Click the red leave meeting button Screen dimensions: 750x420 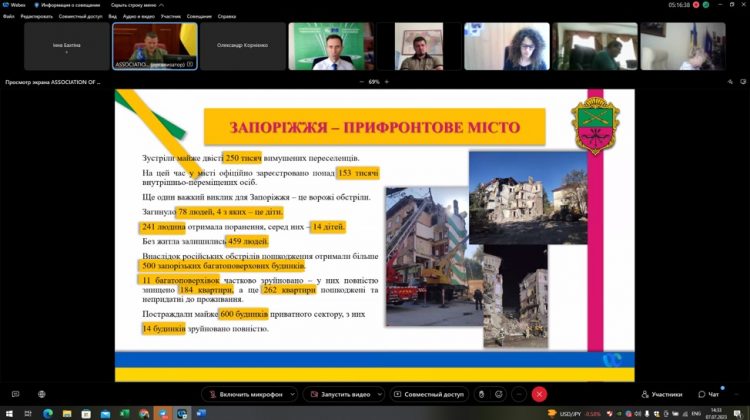pyautogui.click(x=540, y=394)
